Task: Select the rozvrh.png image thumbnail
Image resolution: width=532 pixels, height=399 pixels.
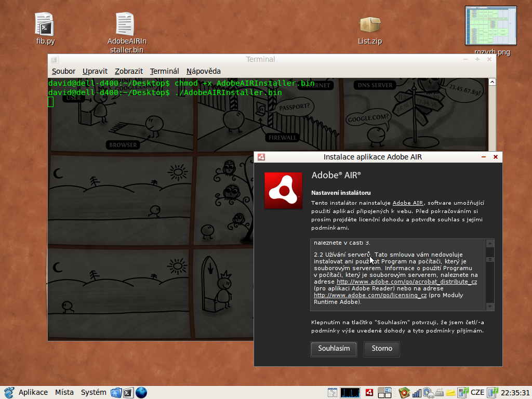Action: pos(490,25)
